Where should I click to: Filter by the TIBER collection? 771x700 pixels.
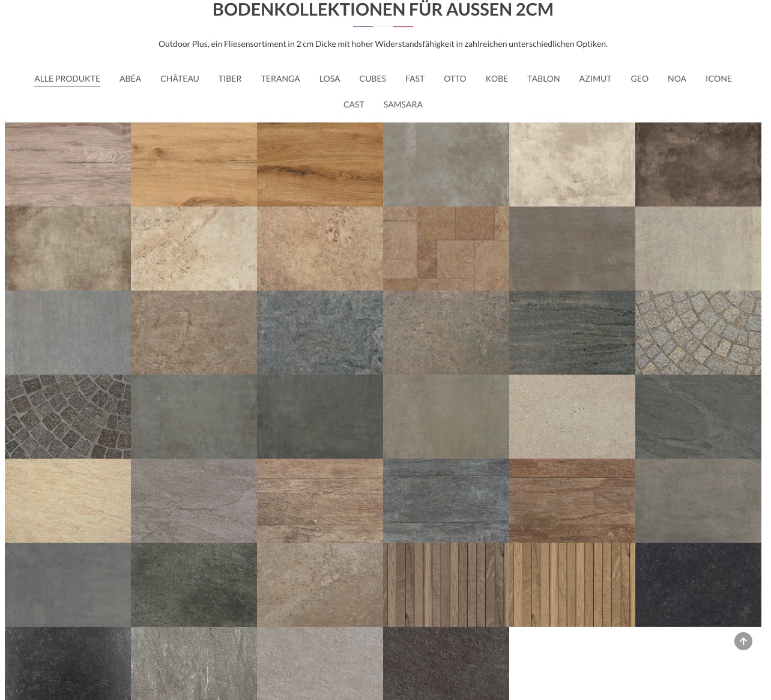(x=230, y=79)
